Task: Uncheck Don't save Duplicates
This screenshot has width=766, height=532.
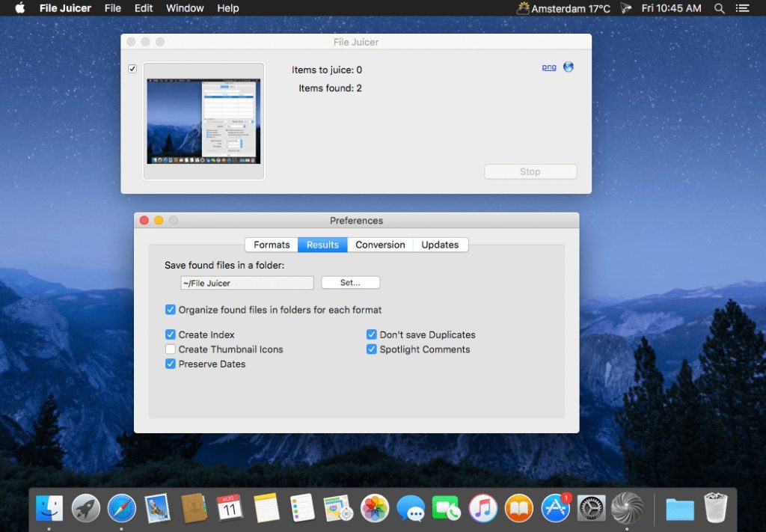Action: click(372, 334)
